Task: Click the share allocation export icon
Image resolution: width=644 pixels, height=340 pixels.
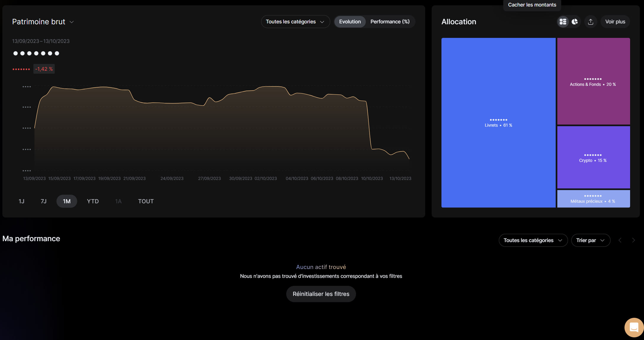Action: (x=590, y=22)
